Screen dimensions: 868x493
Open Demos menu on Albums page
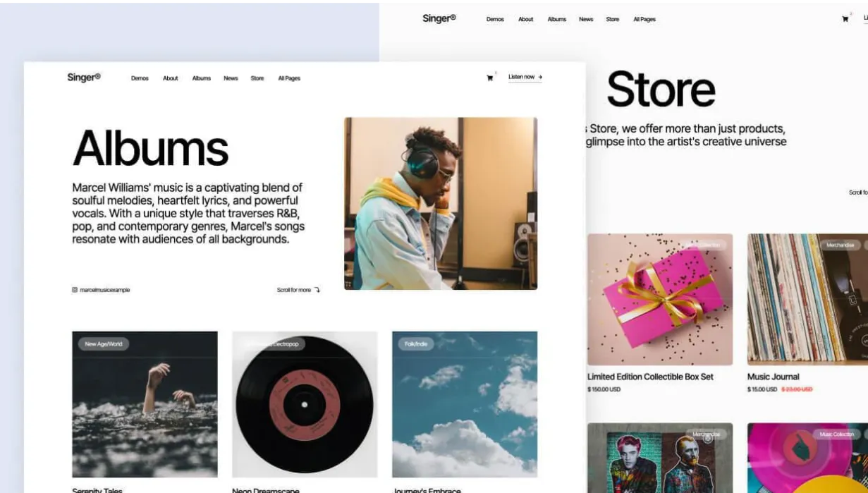[x=140, y=78]
